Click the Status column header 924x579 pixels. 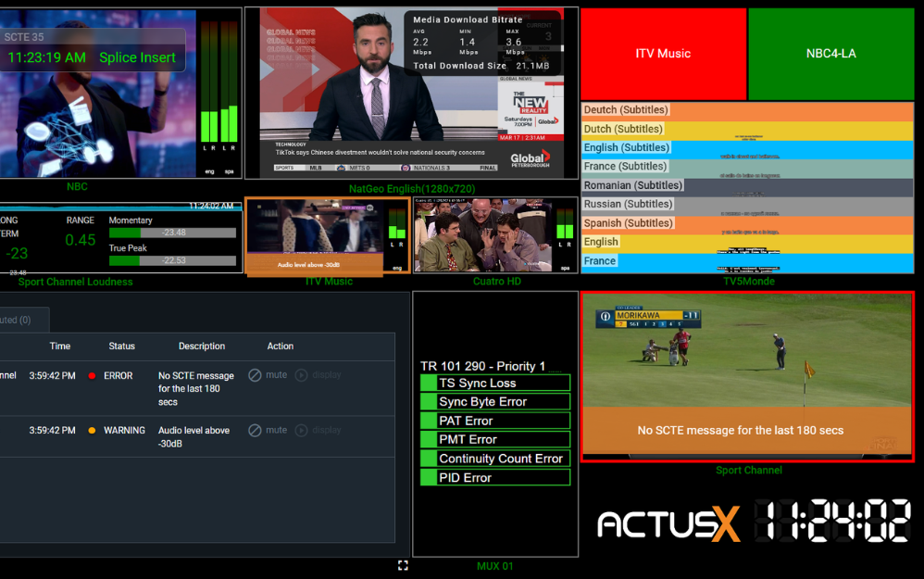[x=121, y=346]
